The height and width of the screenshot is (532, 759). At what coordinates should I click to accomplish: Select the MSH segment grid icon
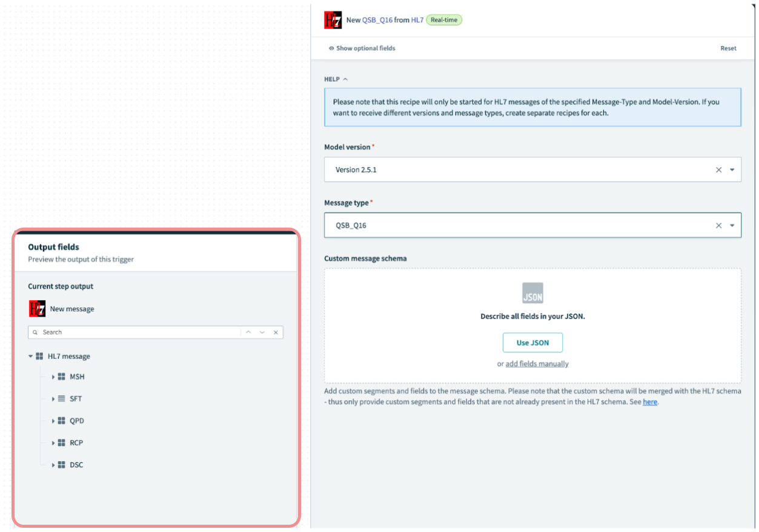63,376
